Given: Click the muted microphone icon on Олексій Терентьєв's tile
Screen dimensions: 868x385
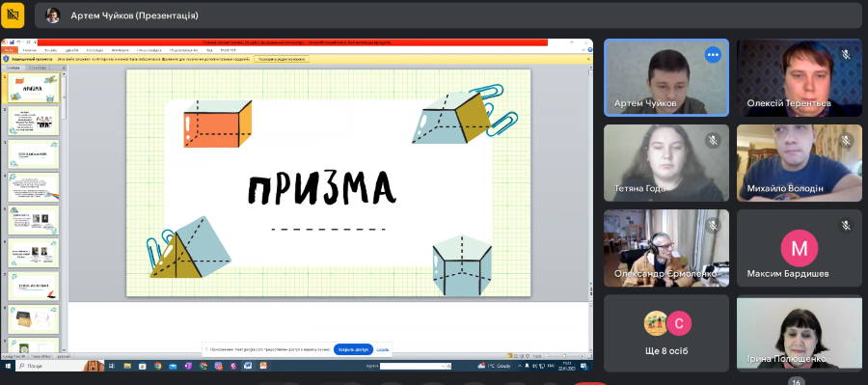Looking at the screenshot, I should coord(845,55).
